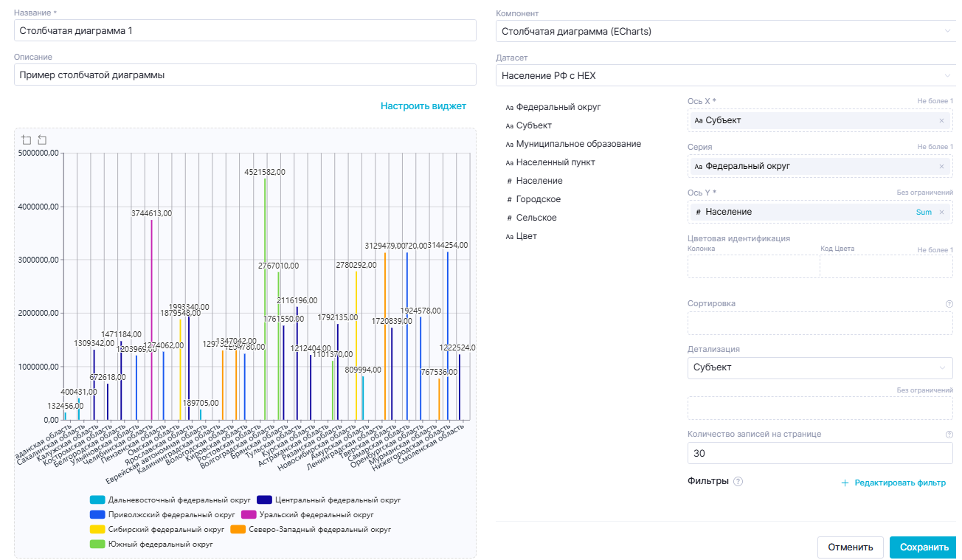Click the help icon beside Количество записей на странице

coord(949,435)
